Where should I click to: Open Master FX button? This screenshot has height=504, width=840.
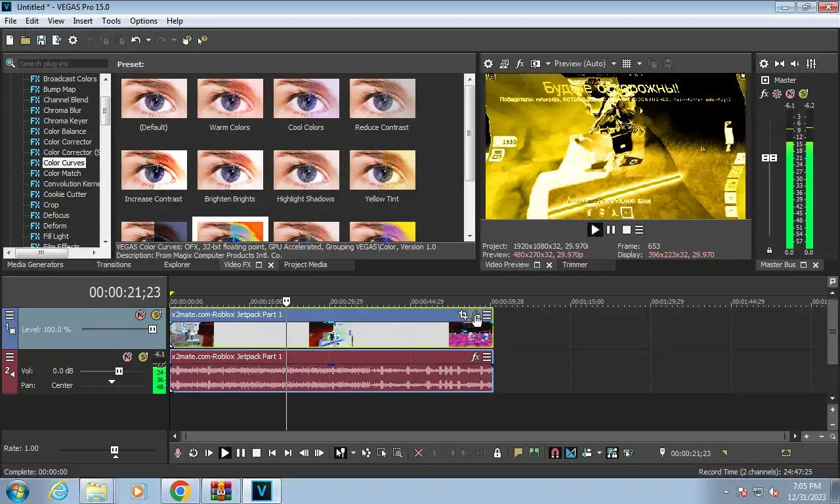764,94
